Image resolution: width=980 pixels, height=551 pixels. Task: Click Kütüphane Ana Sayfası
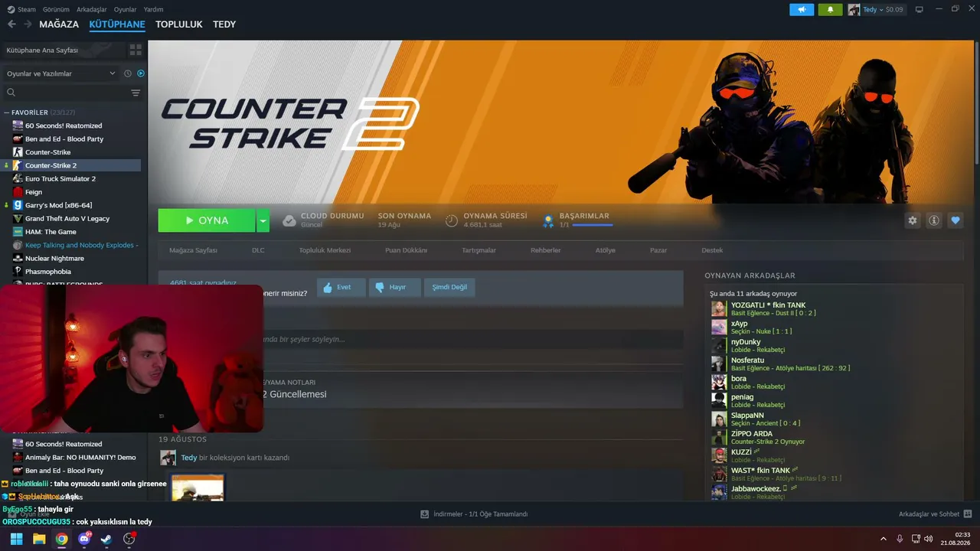(x=42, y=50)
